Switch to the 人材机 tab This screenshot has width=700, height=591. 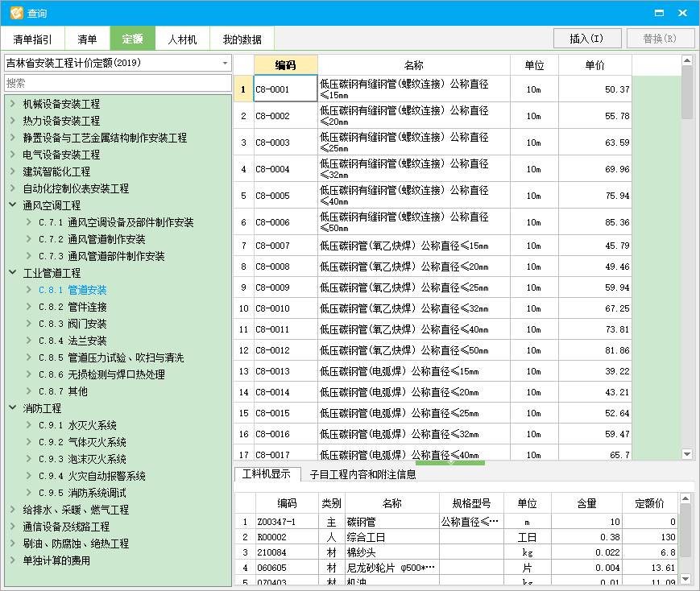click(184, 38)
